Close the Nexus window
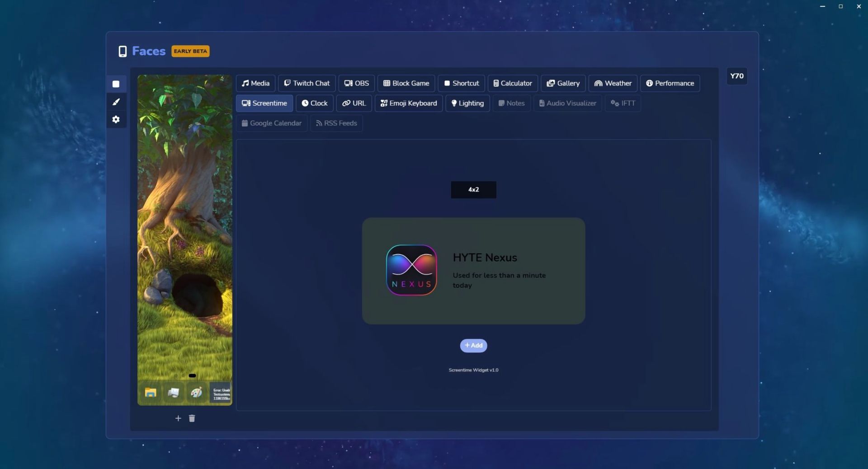868x469 pixels. click(x=859, y=6)
